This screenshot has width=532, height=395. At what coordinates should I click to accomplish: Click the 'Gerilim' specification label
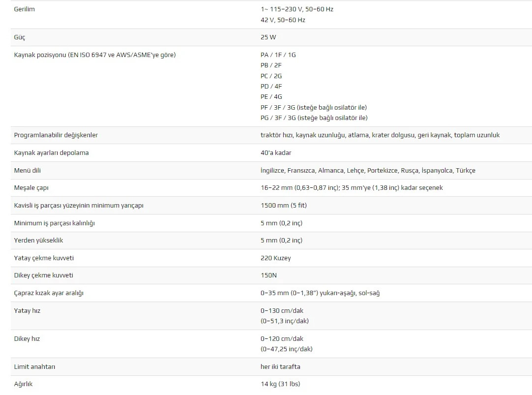pyautogui.click(x=24, y=9)
